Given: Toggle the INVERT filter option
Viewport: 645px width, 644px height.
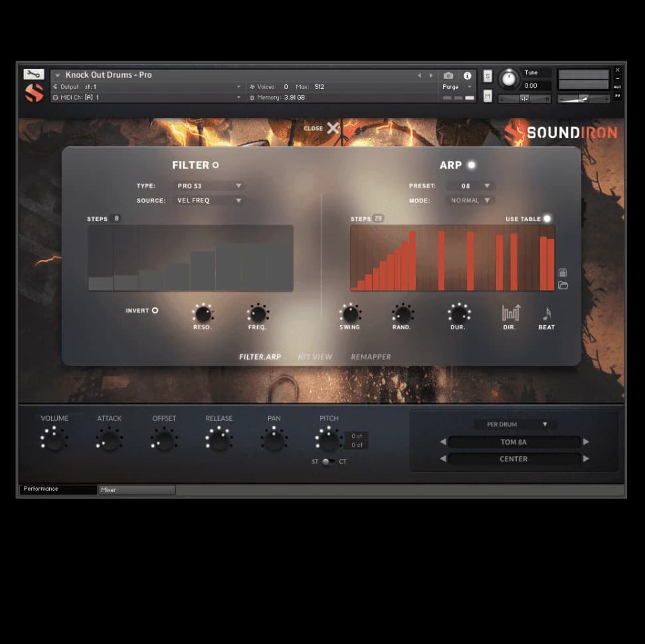Looking at the screenshot, I should [155, 310].
